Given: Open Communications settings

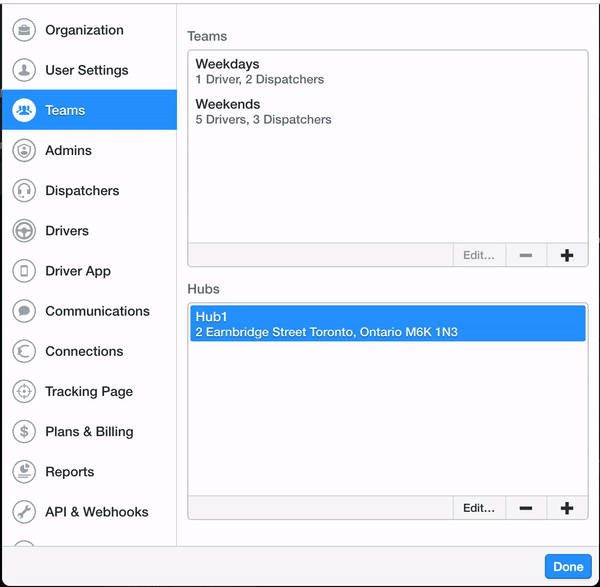Looking at the screenshot, I should [90, 311].
